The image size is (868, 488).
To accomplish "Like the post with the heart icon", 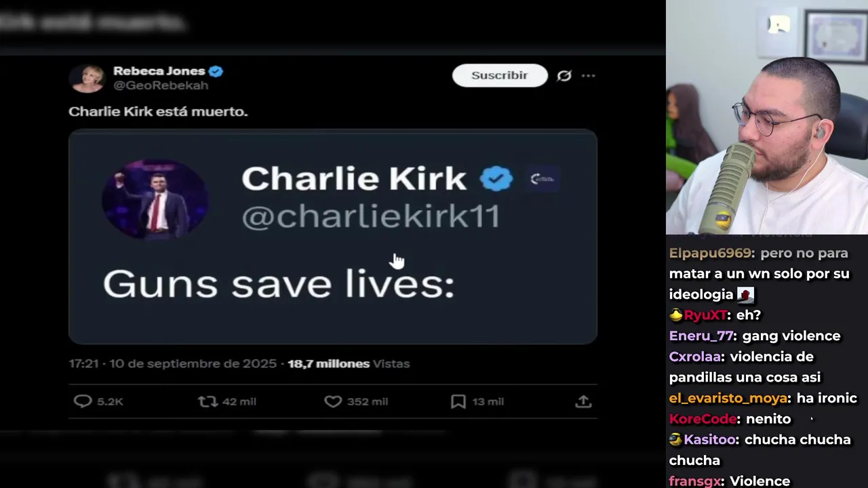I will pos(333,401).
